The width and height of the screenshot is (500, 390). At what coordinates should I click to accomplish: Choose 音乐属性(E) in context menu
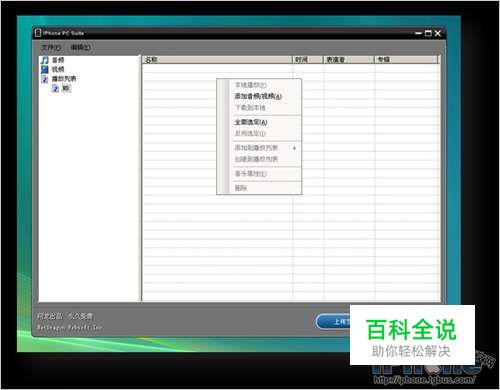[x=251, y=174]
